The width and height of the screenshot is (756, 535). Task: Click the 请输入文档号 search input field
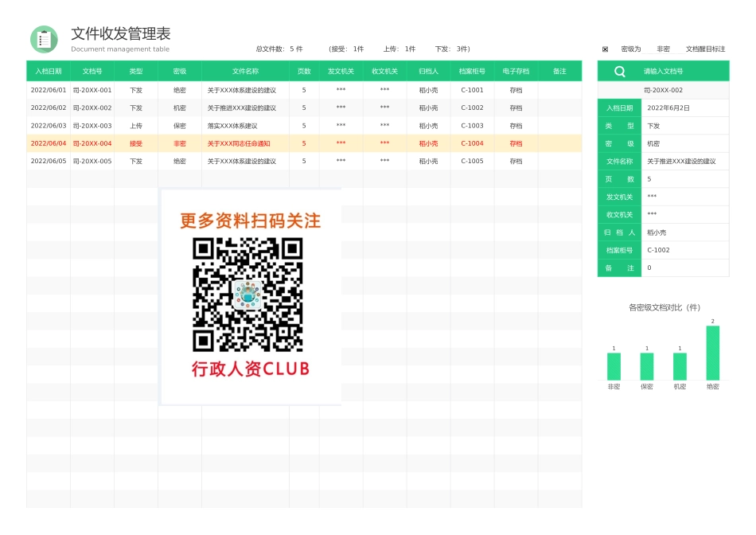[x=676, y=71]
